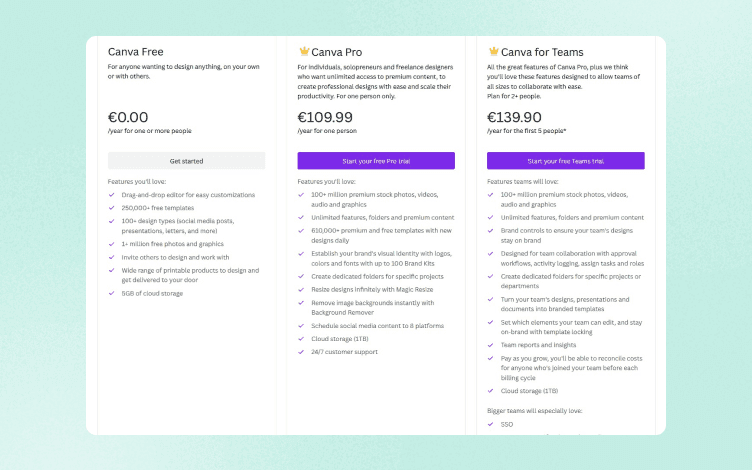
Task: Click checkmark beside Schedule social media content
Action: coord(301,326)
